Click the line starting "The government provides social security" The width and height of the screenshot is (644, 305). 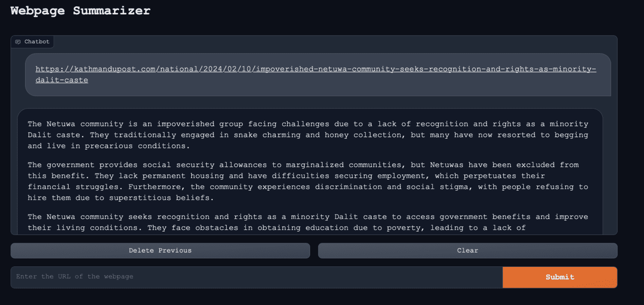pos(303,165)
